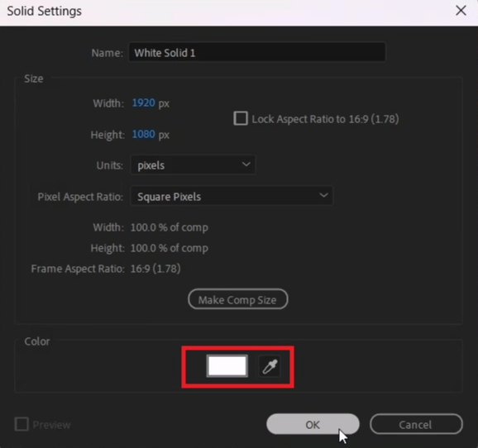Click the Make Comp Size button
Viewport: 478px width, 448px height.
tap(238, 299)
